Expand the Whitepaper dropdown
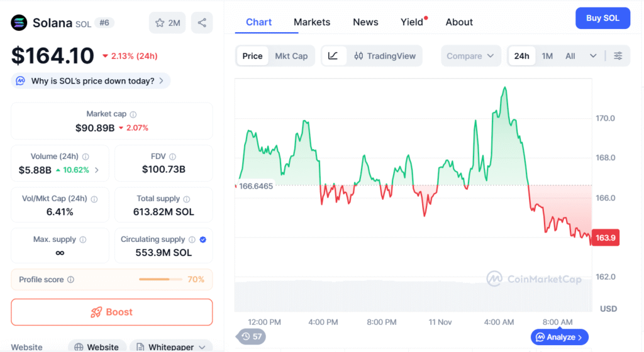The width and height of the screenshot is (644, 352). [201, 347]
